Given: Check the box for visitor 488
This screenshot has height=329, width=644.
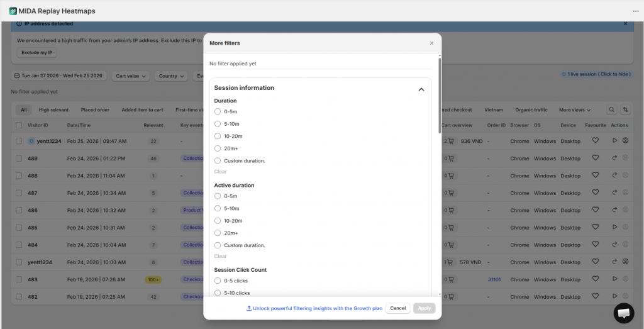Looking at the screenshot, I should 19,176.
